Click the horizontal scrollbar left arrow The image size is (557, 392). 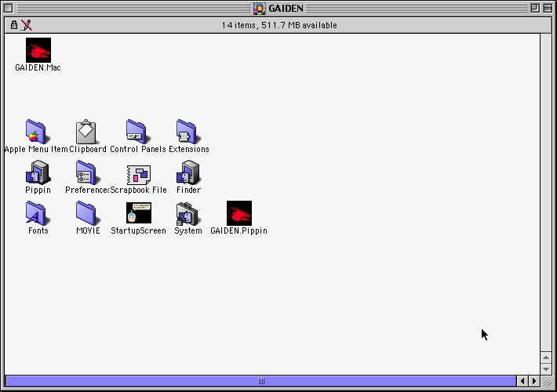pos(522,381)
